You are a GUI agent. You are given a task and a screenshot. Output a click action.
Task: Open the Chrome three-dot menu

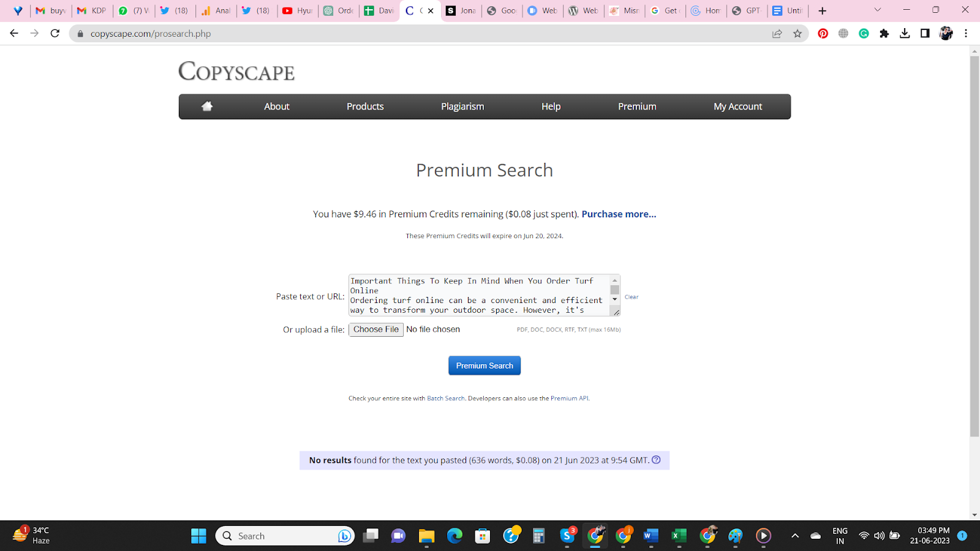point(966,34)
